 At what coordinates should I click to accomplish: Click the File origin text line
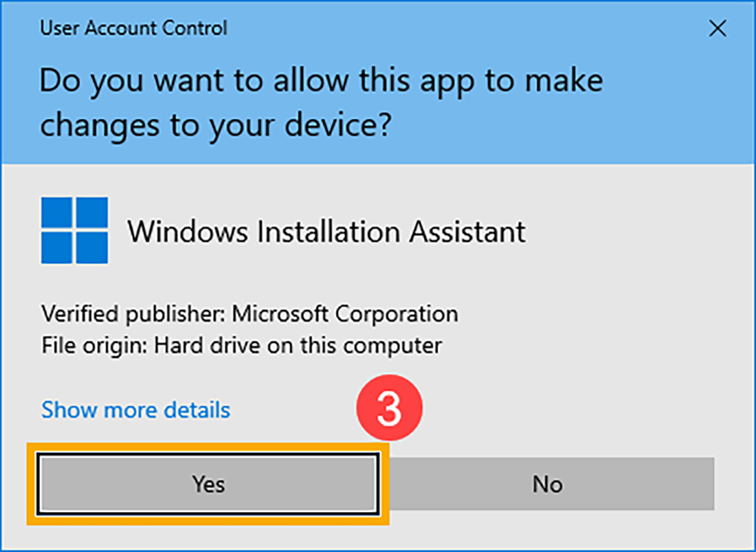point(242,345)
